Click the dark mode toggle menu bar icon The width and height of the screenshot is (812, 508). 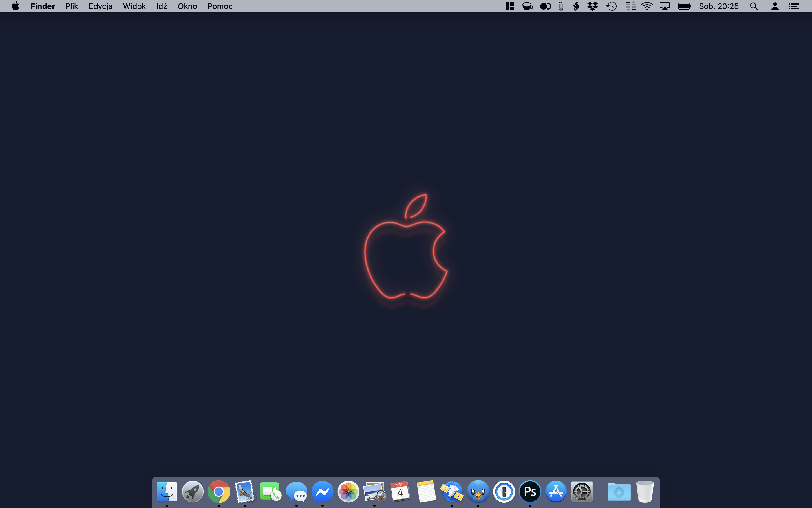tap(546, 6)
